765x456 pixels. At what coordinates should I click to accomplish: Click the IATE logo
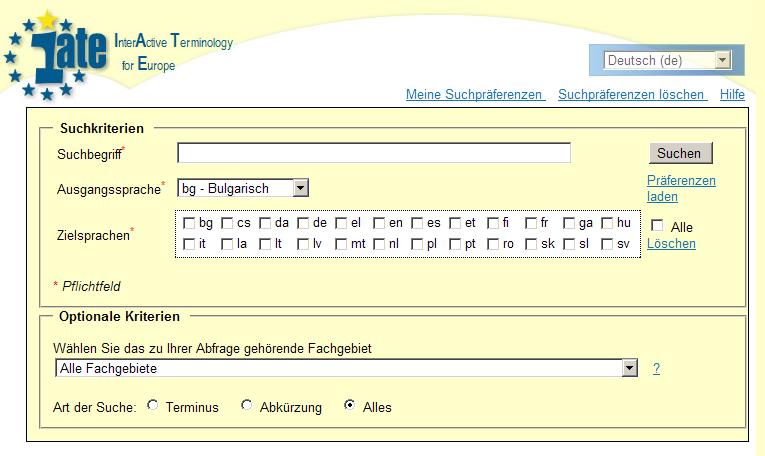tap(56, 56)
